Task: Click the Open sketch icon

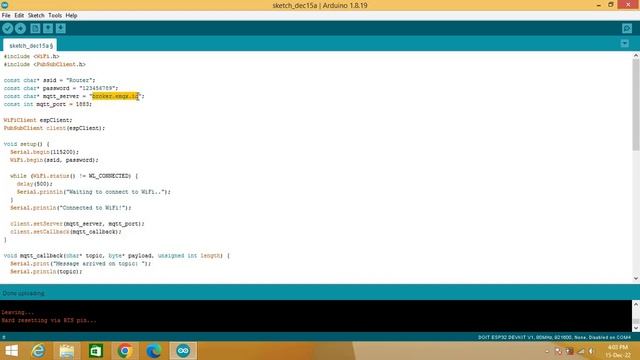Action: (48, 28)
